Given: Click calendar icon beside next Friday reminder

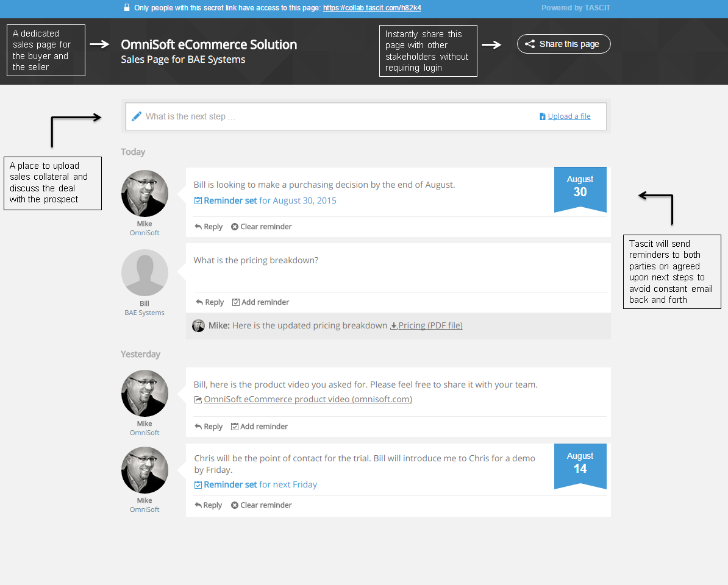Looking at the screenshot, I should pos(198,485).
